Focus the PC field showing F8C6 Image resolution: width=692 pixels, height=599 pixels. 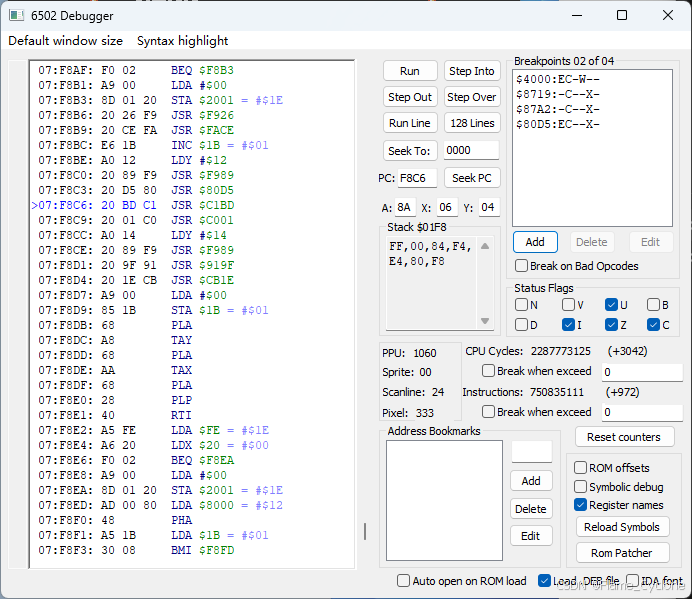point(417,178)
